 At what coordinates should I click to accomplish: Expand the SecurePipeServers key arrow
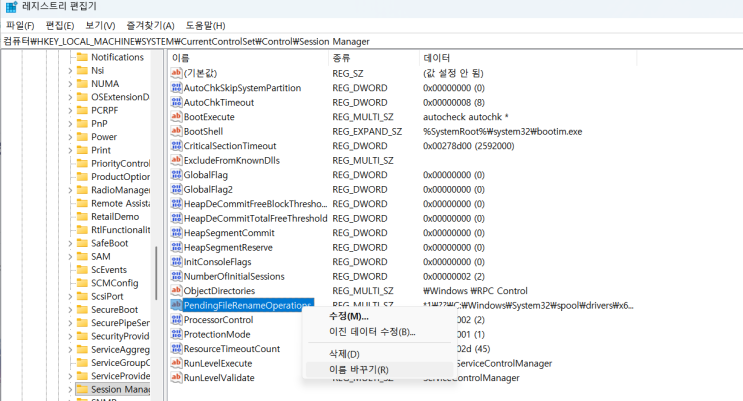point(70,323)
